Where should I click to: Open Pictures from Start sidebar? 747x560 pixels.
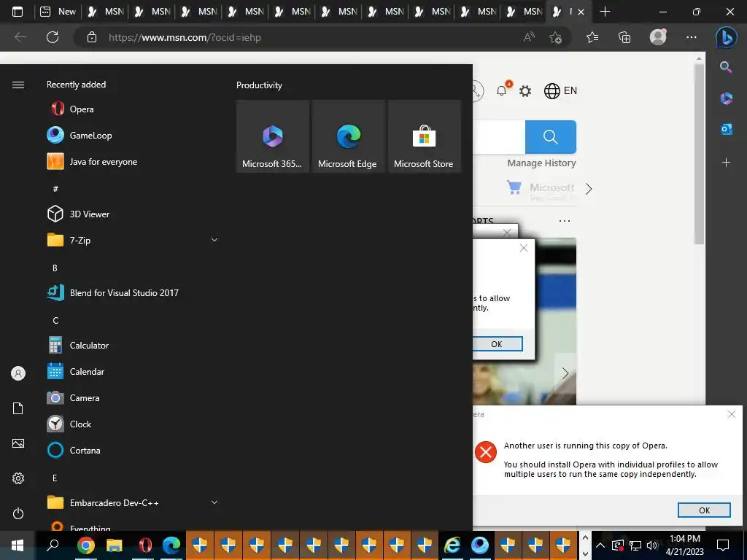pos(18,443)
